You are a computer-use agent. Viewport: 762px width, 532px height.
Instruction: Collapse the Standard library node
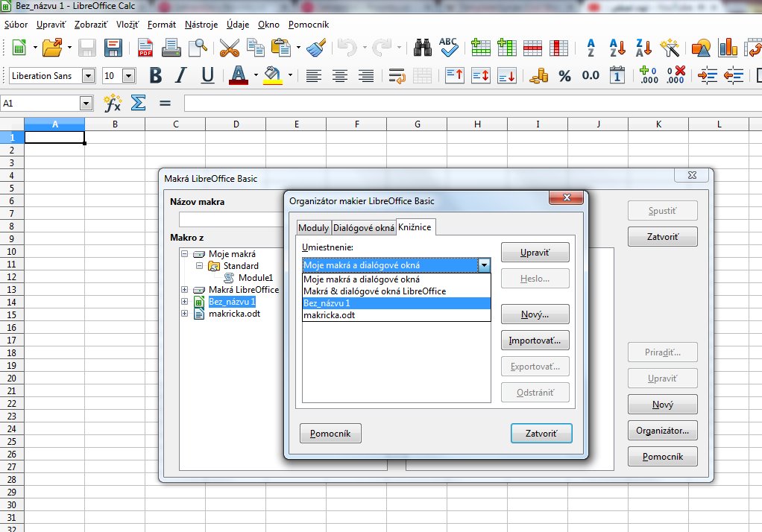[199, 266]
